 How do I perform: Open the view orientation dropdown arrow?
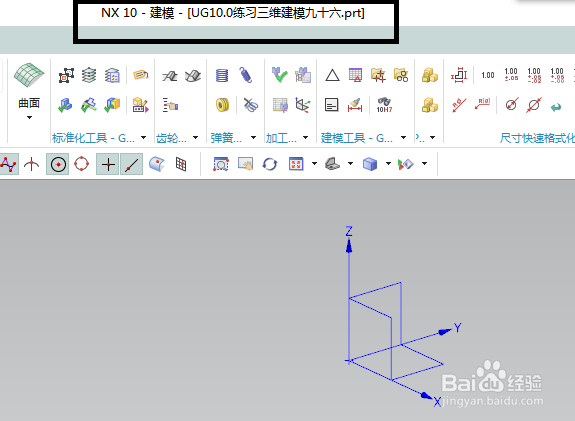pyautogui.click(x=350, y=163)
